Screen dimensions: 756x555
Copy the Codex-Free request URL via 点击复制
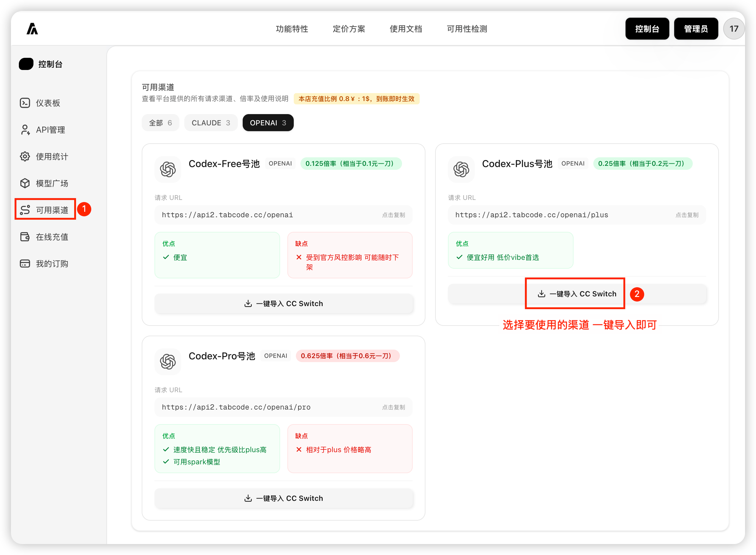pos(394,215)
